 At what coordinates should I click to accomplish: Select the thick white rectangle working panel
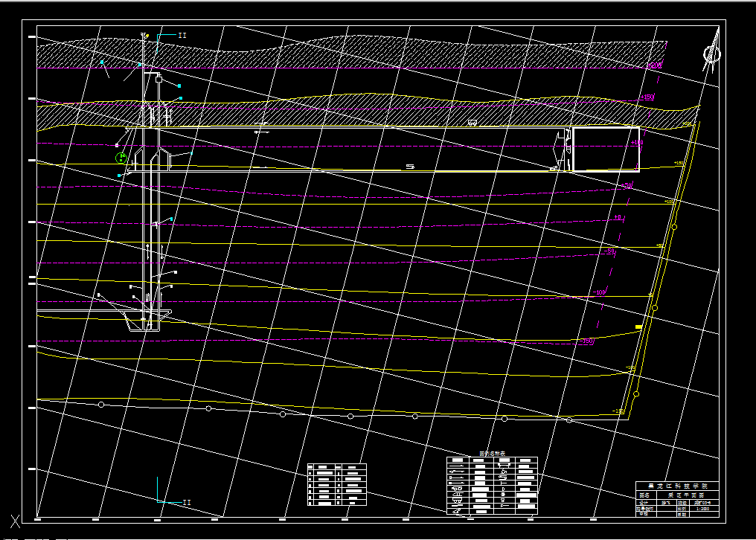pos(606,149)
